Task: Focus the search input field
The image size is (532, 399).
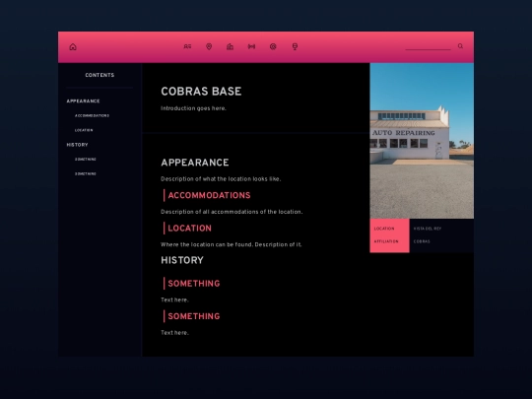Action: (x=428, y=46)
